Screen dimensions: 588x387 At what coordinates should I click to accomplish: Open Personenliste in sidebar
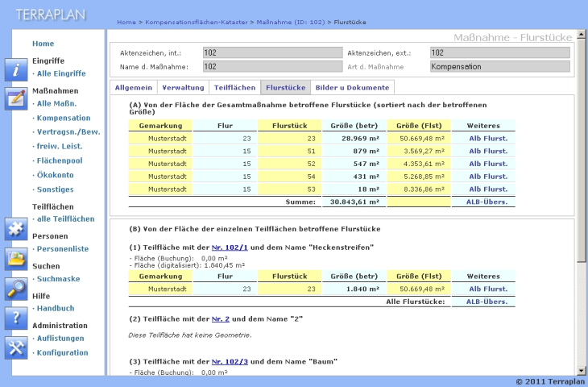[63, 249]
